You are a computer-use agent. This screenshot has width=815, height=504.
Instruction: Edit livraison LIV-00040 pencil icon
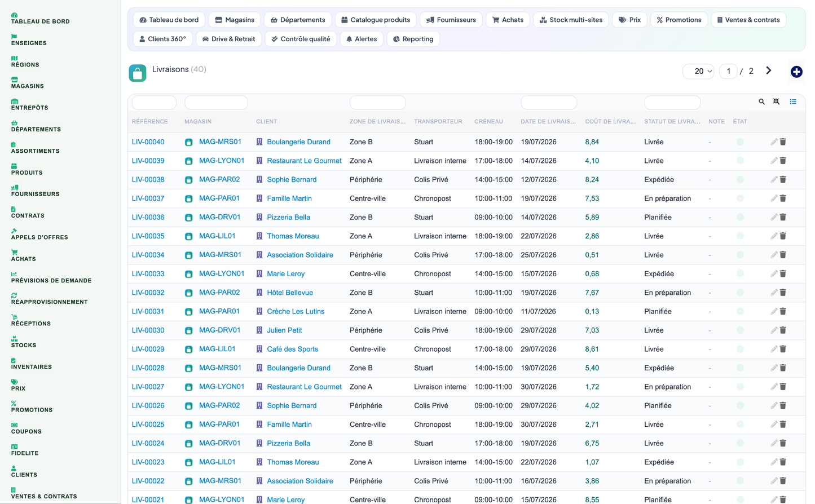click(x=774, y=142)
